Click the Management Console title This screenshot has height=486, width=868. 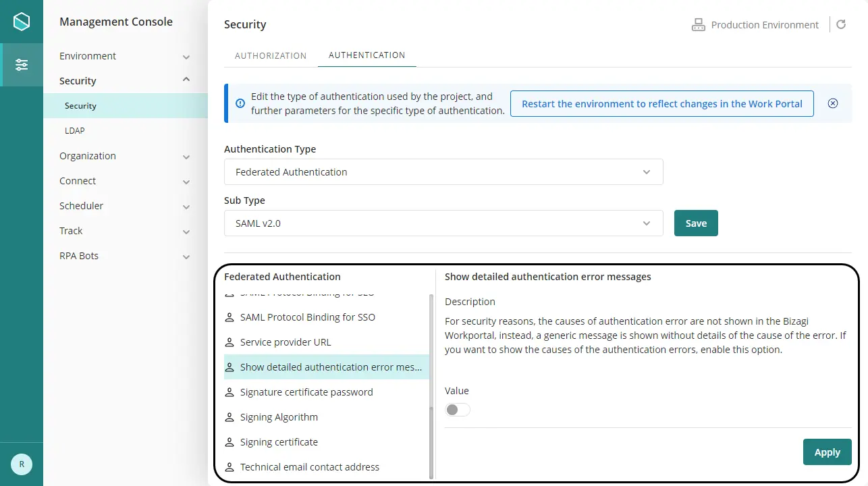pos(116,22)
